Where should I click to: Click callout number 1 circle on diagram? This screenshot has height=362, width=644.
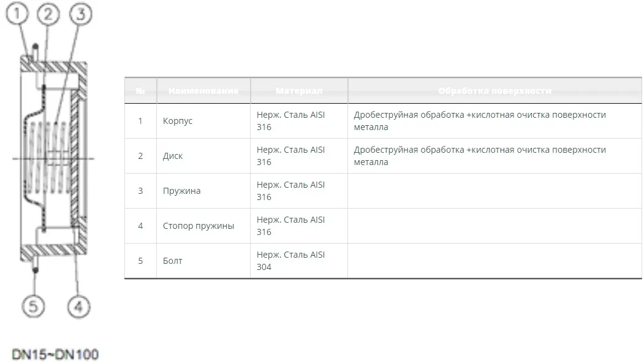click(x=17, y=13)
